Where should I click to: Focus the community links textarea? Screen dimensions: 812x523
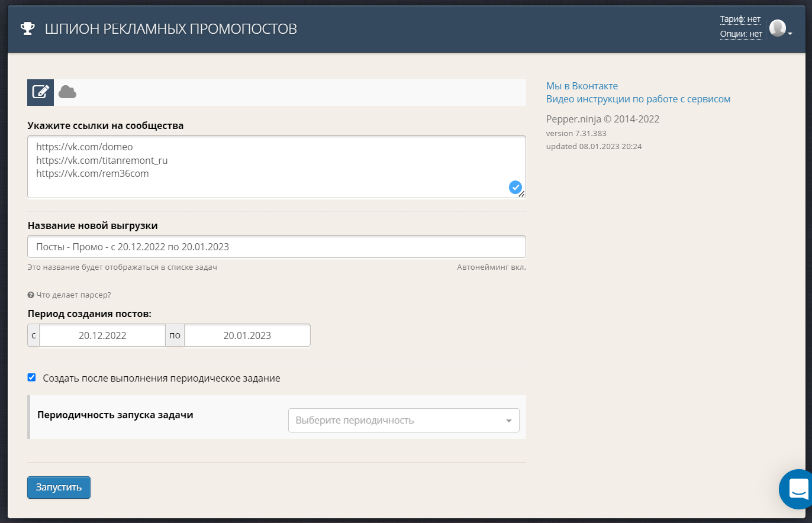pos(276,167)
